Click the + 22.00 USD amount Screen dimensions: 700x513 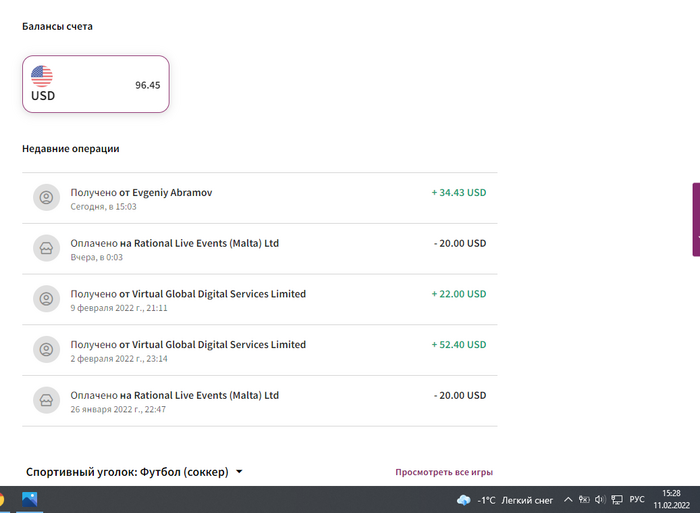coord(458,294)
